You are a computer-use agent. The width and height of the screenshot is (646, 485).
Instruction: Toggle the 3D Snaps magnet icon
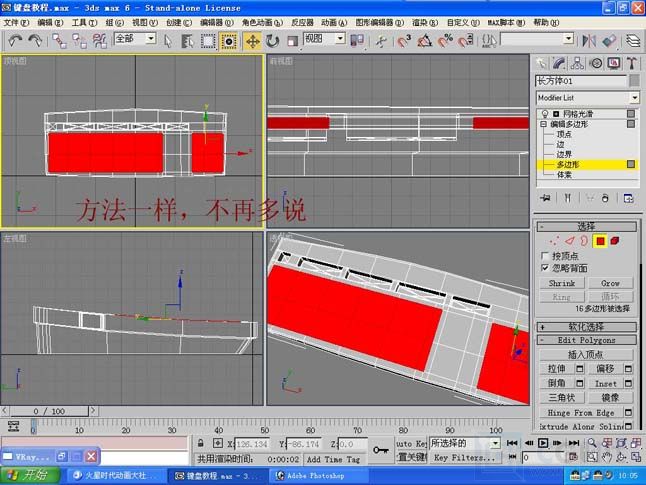point(404,41)
